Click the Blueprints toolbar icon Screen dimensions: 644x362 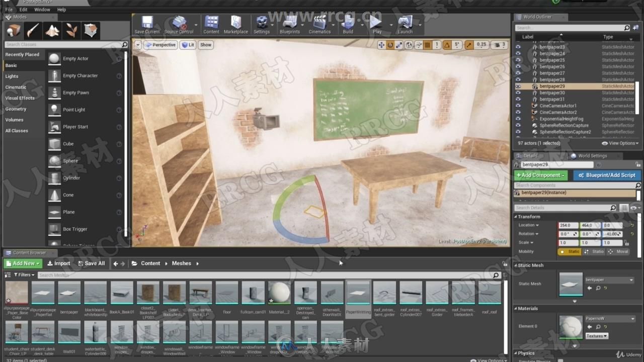point(290,25)
